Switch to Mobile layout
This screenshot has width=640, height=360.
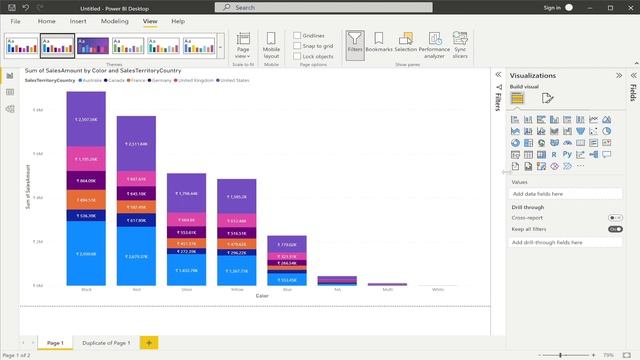(271, 45)
